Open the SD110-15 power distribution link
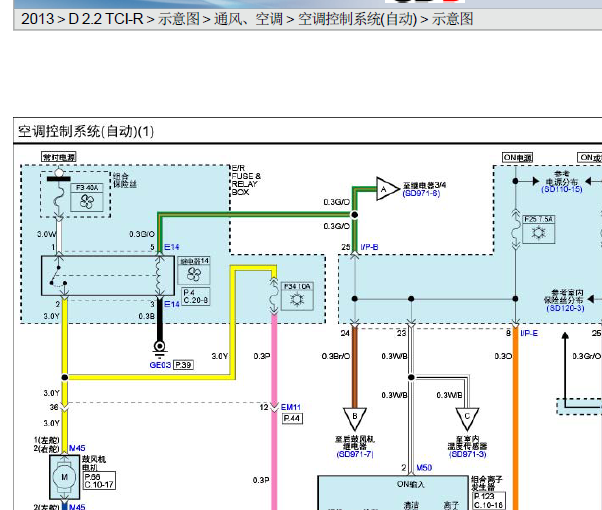This screenshot has height=510, width=602. 562,189
